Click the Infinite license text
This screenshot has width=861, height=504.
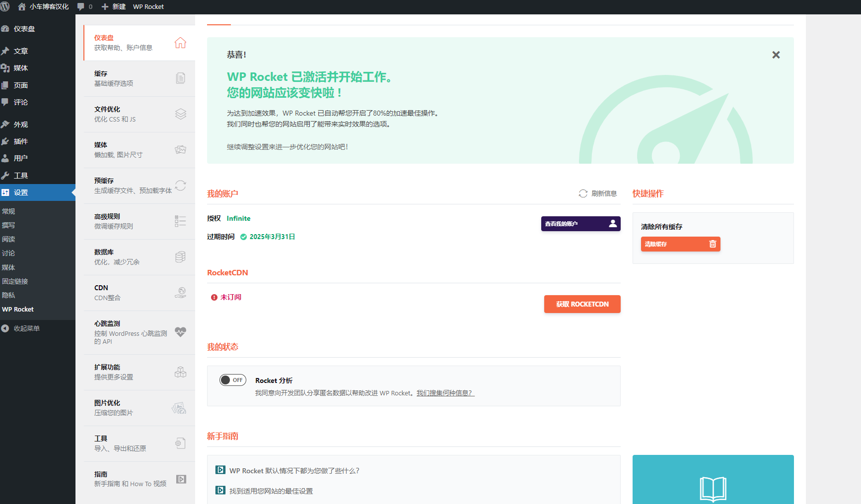238,218
